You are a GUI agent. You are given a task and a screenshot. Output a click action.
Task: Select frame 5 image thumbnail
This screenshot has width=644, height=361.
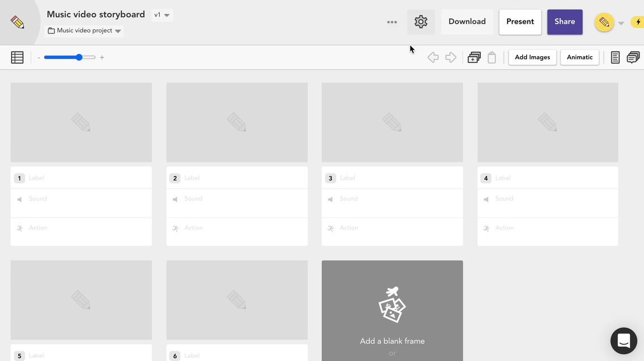click(82, 300)
